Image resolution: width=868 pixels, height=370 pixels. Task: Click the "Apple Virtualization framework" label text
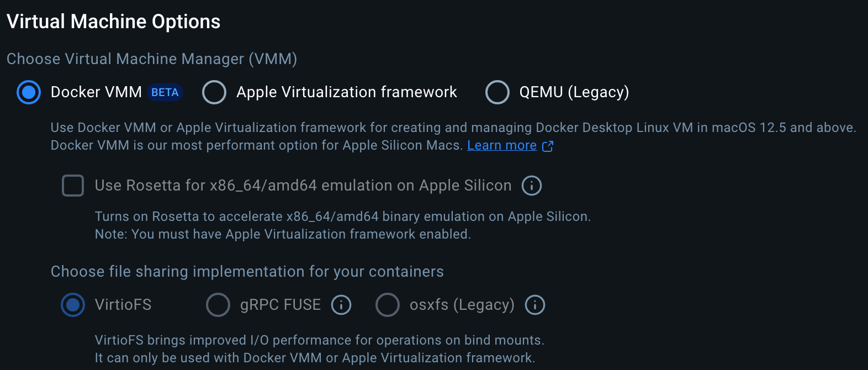[x=346, y=92]
